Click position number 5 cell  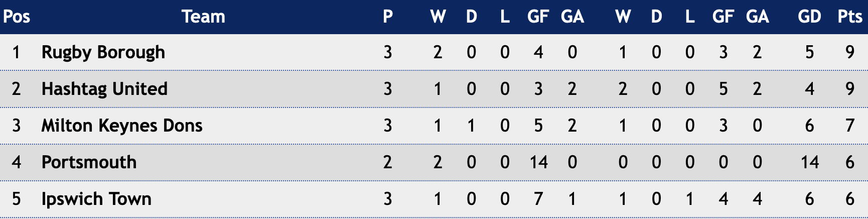point(16,198)
